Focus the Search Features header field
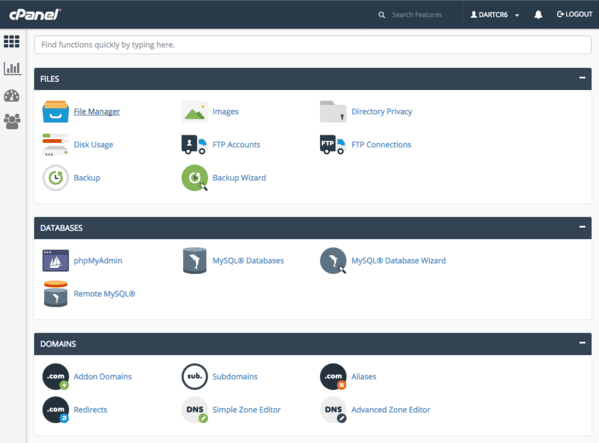 click(x=417, y=15)
